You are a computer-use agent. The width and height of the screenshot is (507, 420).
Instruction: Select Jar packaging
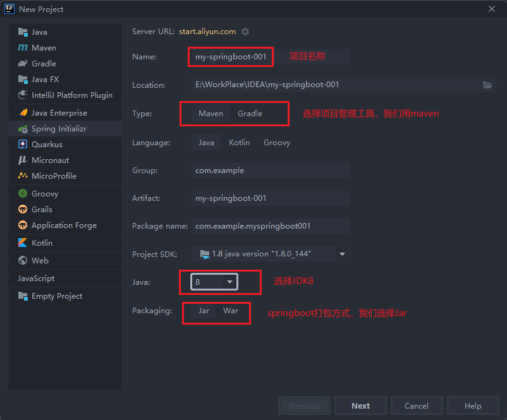(204, 311)
